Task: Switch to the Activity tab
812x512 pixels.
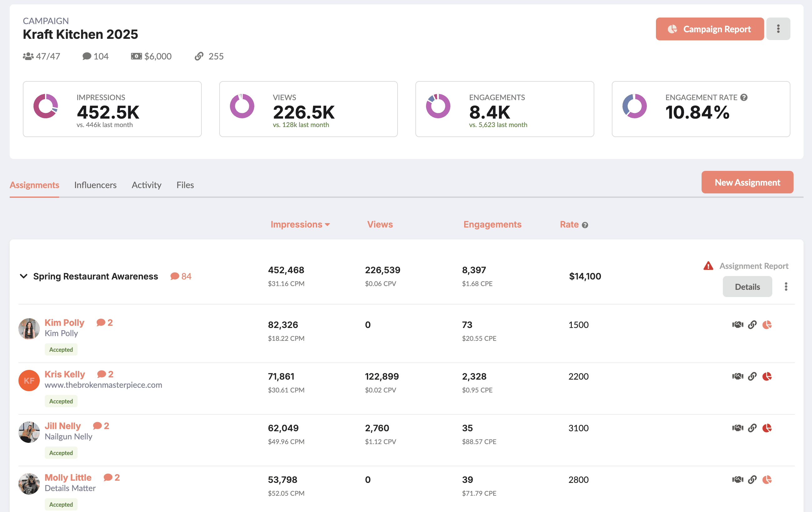Action: [x=146, y=185]
